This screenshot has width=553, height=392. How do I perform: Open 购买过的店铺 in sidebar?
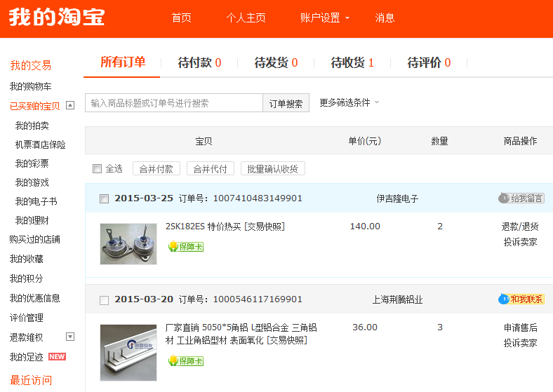(34, 239)
